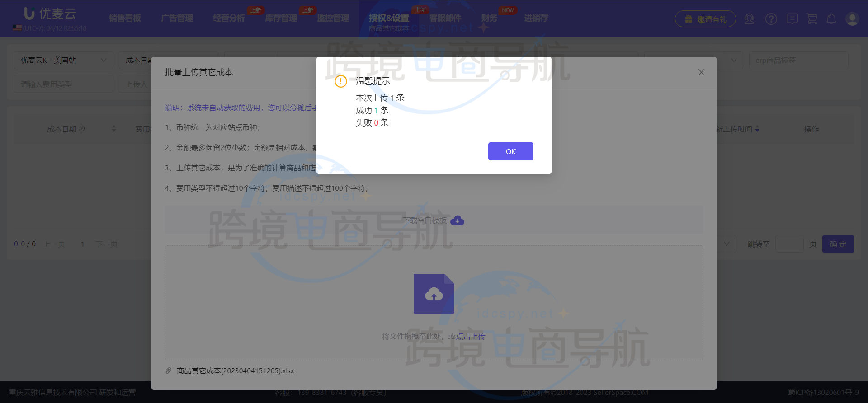Open customer service headset icon

750,19
